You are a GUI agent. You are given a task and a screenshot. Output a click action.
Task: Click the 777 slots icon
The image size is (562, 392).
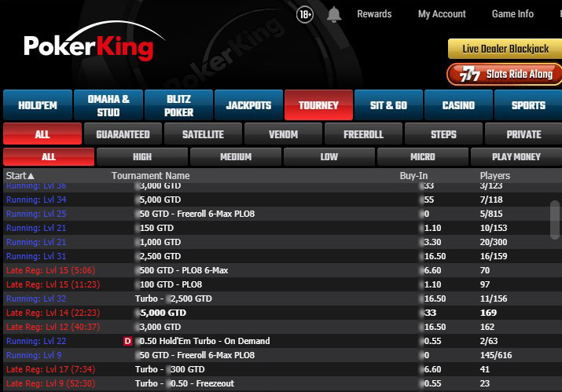(x=468, y=75)
